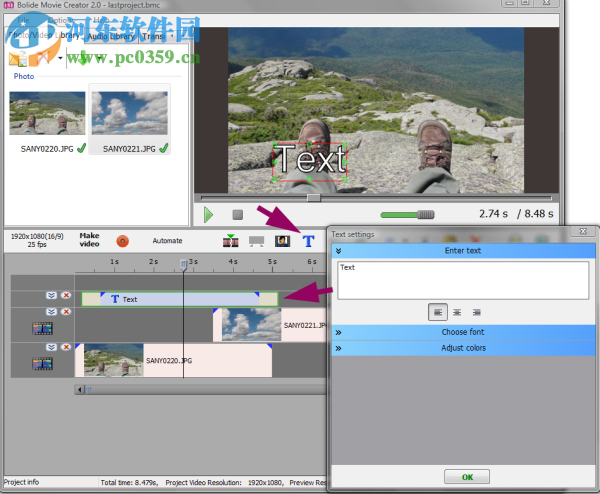The width and height of the screenshot is (600, 494).
Task: Click the grey monitor toolbar icon
Action: tap(256, 241)
